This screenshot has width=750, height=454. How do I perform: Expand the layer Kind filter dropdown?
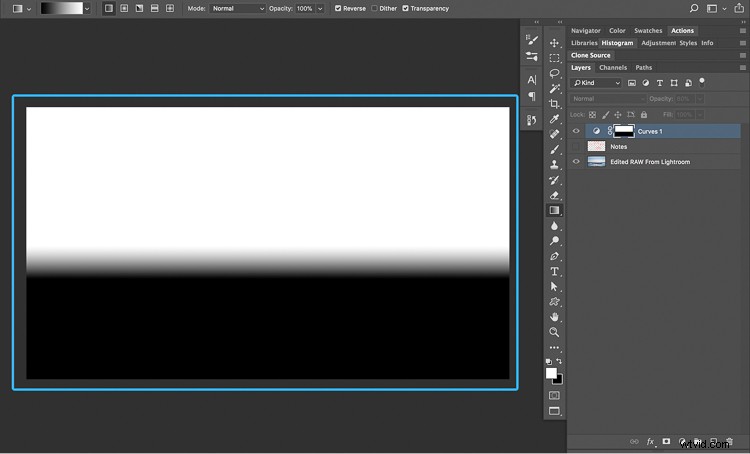click(597, 83)
